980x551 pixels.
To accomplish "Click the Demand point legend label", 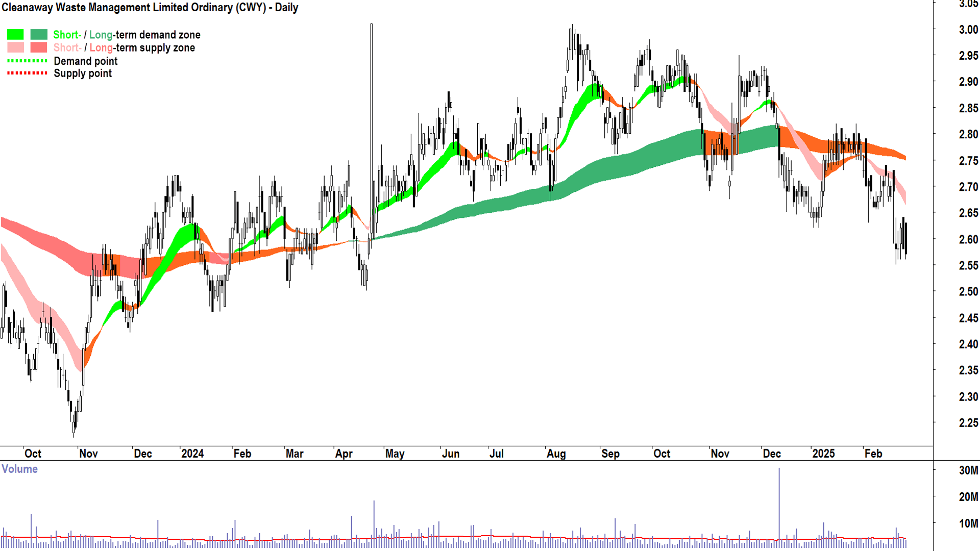I will 85,61.
